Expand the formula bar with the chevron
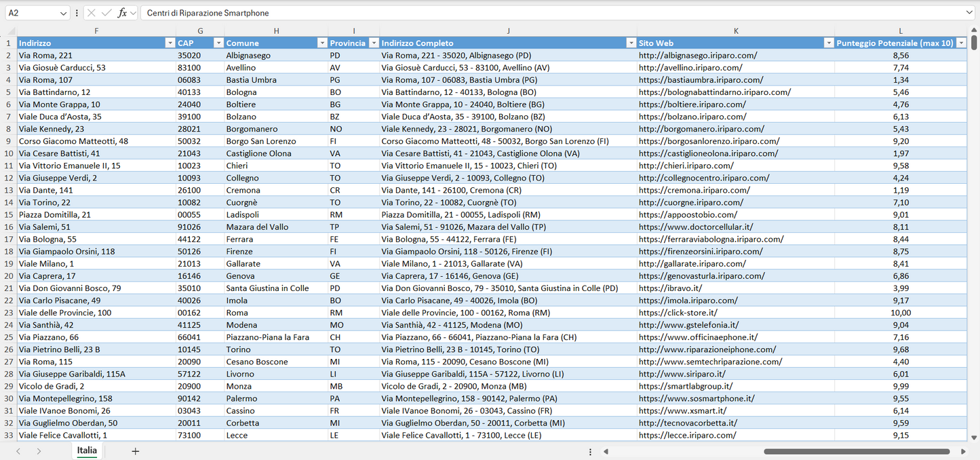 (970, 13)
